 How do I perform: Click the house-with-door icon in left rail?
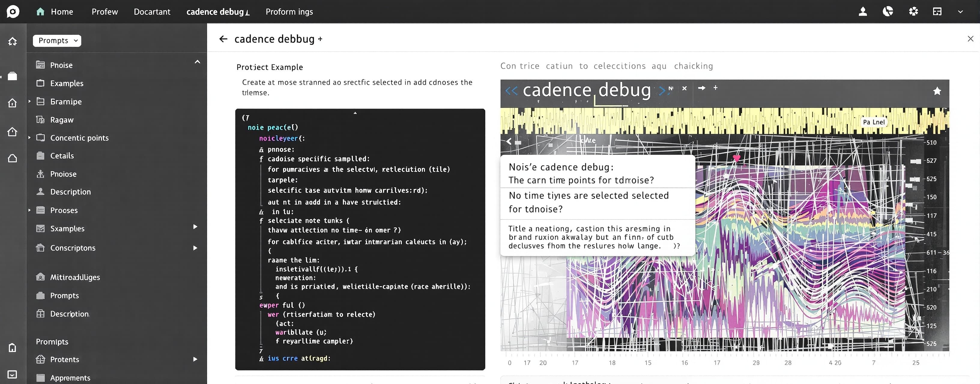point(13,103)
